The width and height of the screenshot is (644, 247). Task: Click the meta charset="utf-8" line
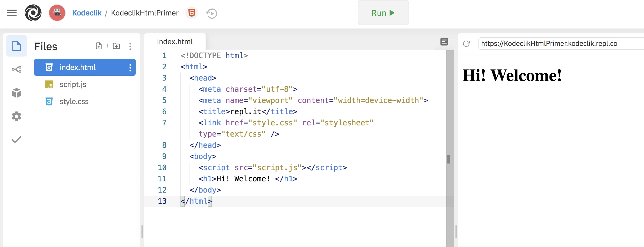point(248,89)
